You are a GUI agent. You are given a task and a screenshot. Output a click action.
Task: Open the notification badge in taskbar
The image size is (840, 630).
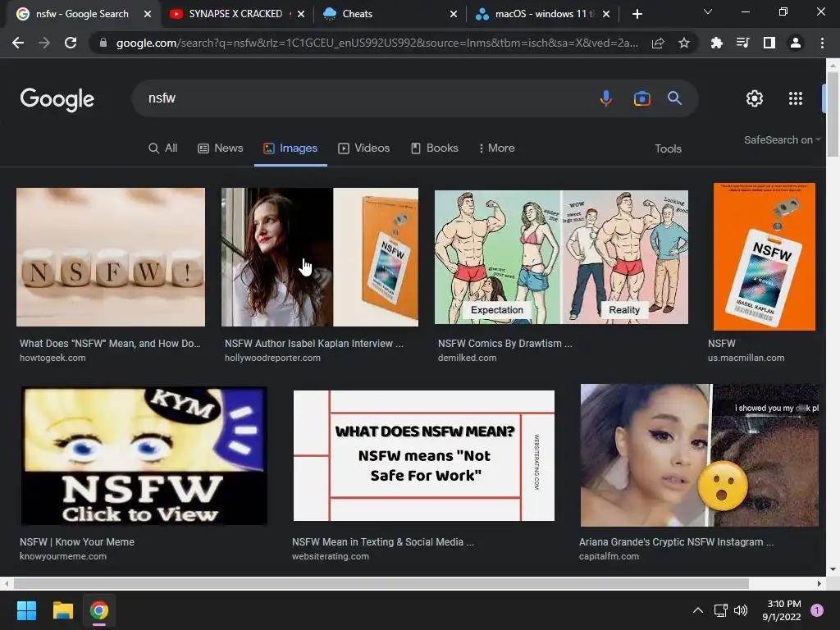[817, 610]
